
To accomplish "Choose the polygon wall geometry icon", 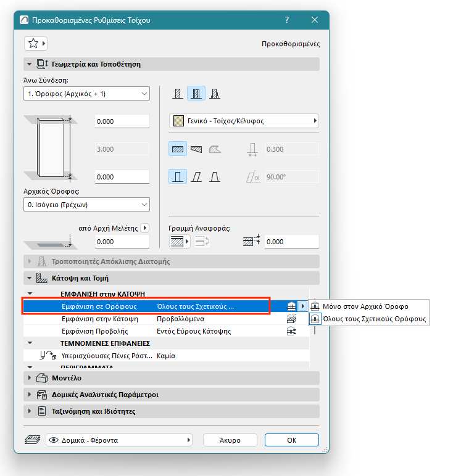I will point(215,149).
